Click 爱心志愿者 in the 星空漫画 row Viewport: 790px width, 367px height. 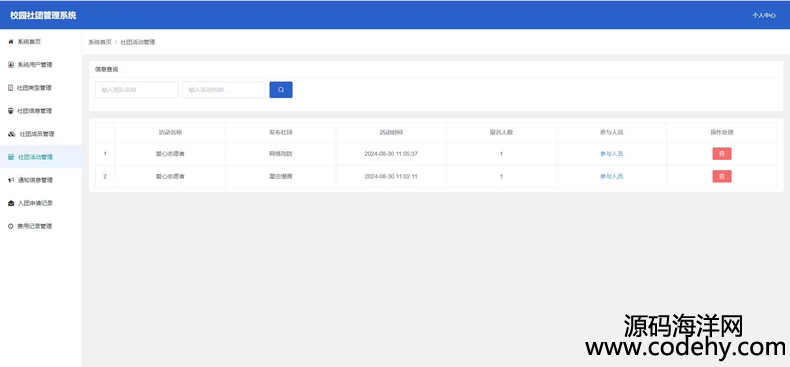click(170, 176)
